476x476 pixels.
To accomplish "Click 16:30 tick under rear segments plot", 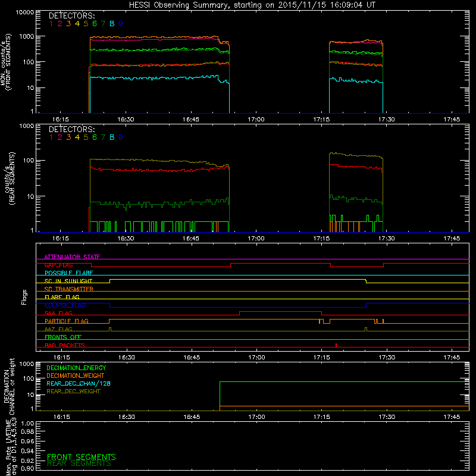I will click(126, 239).
